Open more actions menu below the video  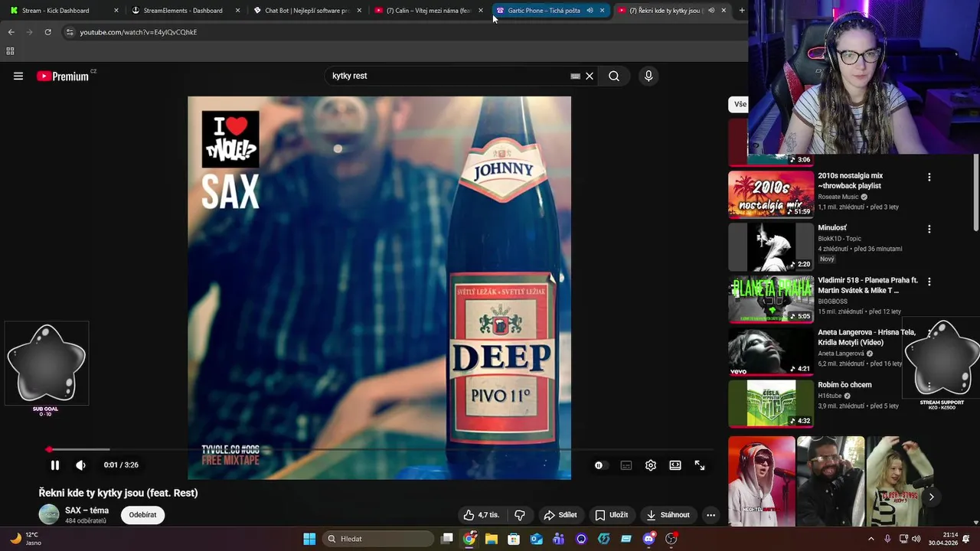coord(710,515)
